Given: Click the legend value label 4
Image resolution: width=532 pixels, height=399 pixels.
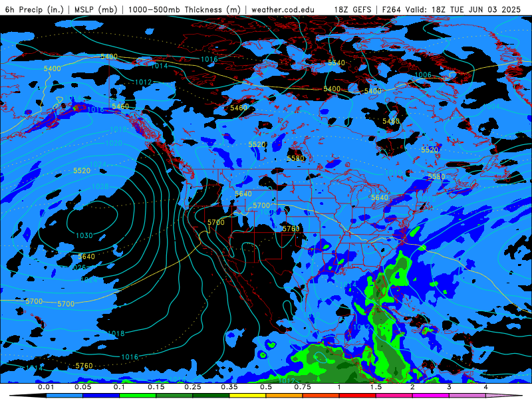Looking at the screenshot, I should tap(486, 387).
